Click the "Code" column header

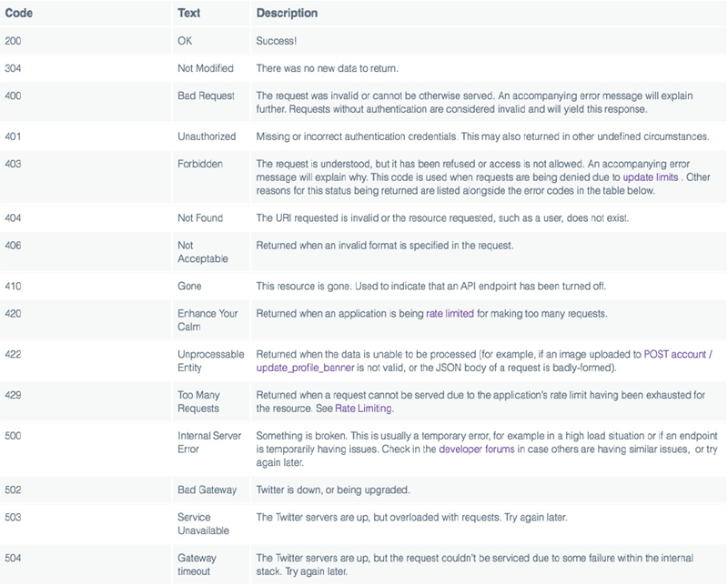point(19,15)
